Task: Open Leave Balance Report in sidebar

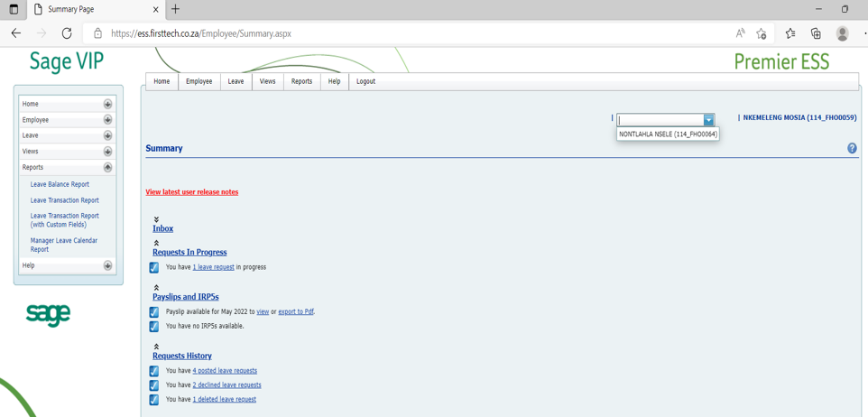Action: [x=60, y=184]
